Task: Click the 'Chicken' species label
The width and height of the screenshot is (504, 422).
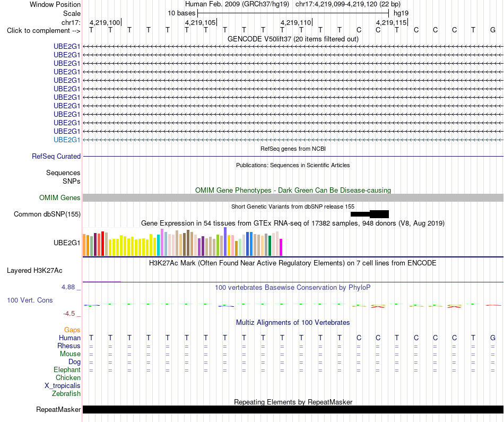Action: 68,377
